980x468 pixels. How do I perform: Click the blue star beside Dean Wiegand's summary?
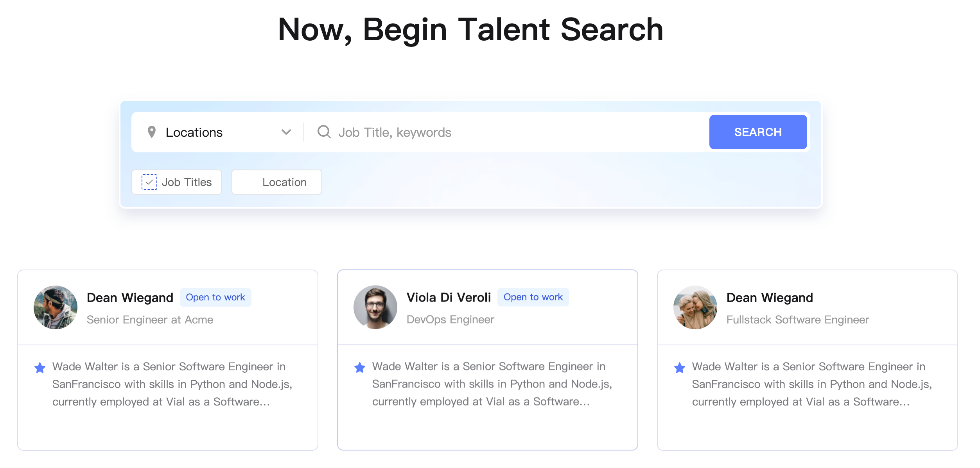(x=40, y=368)
